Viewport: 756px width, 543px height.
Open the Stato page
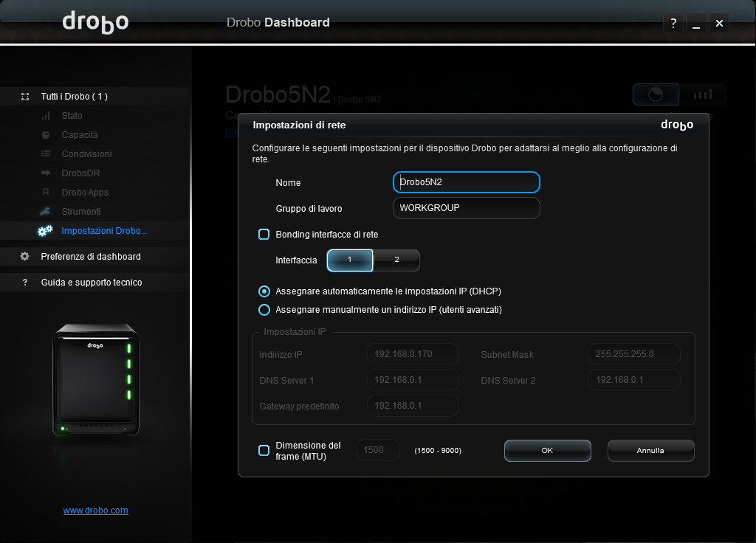[72, 116]
